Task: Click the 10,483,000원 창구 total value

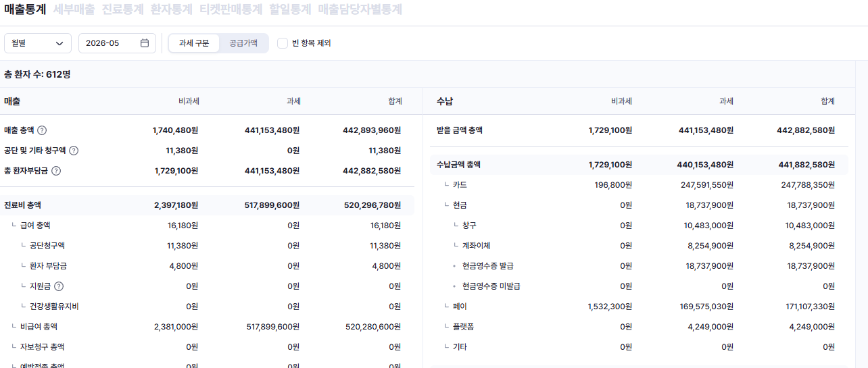Action: 810,225
